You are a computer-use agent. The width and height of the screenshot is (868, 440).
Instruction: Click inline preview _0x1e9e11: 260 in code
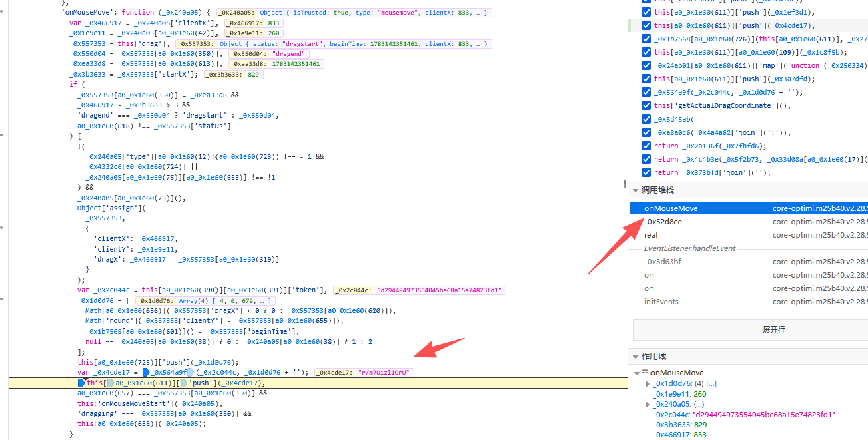tap(254, 33)
